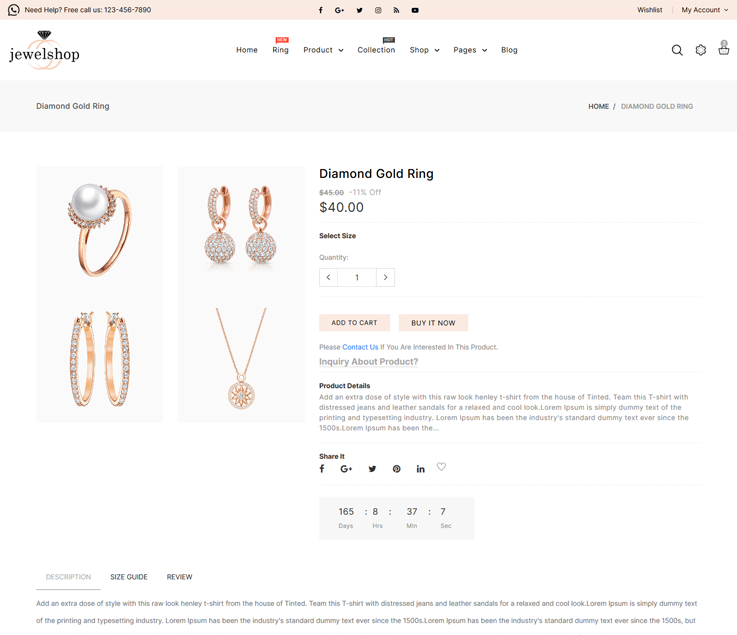
Task: Click the Buy It Now button
Action: [x=433, y=323]
